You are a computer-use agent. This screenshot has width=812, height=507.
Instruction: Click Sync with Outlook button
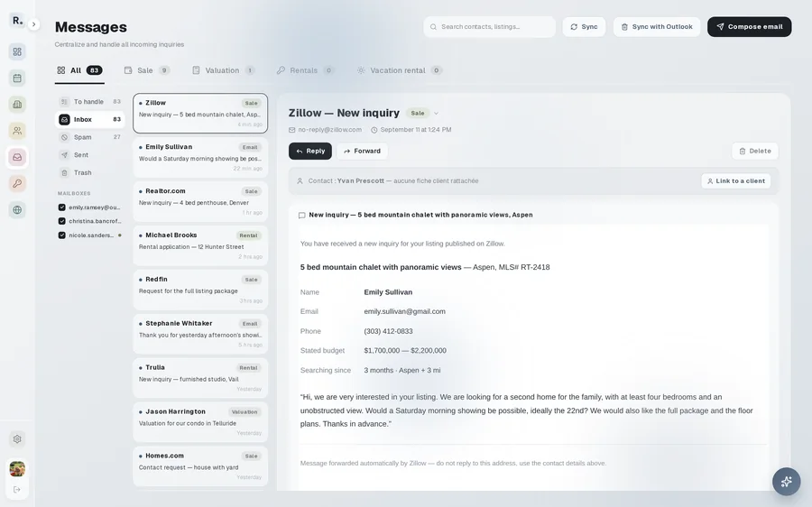pos(657,27)
